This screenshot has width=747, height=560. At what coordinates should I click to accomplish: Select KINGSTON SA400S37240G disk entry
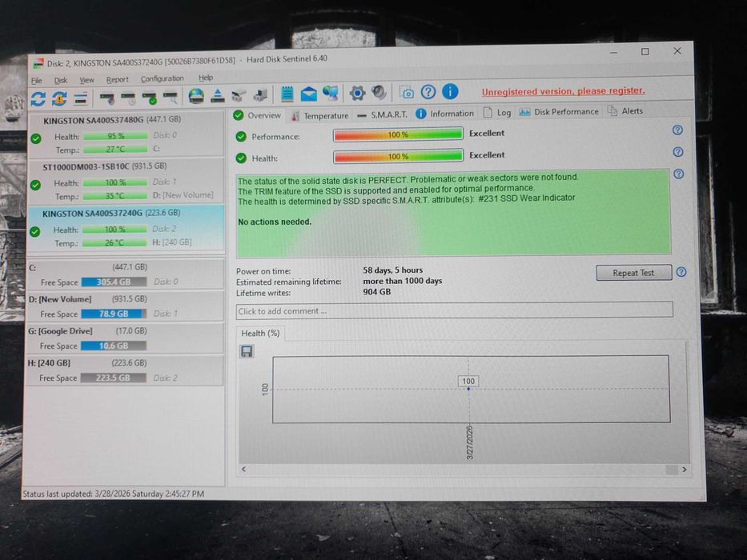tap(126, 228)
